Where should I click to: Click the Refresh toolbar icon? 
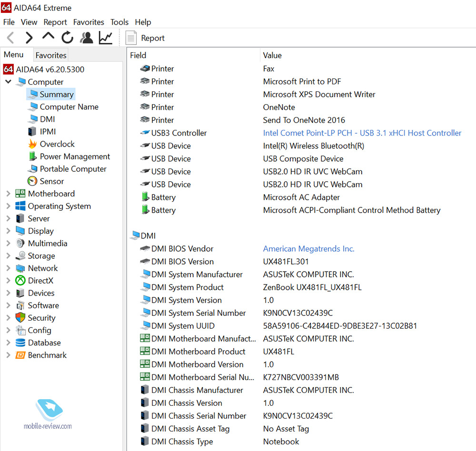67,38
